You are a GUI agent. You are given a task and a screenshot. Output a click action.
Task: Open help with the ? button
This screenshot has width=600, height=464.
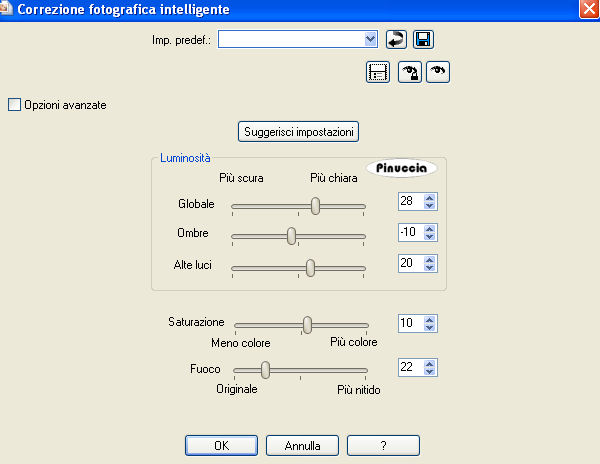[x=383, y=444]
